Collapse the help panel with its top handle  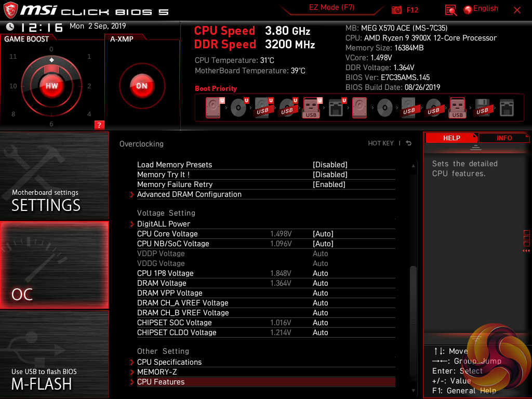[476, 147]
